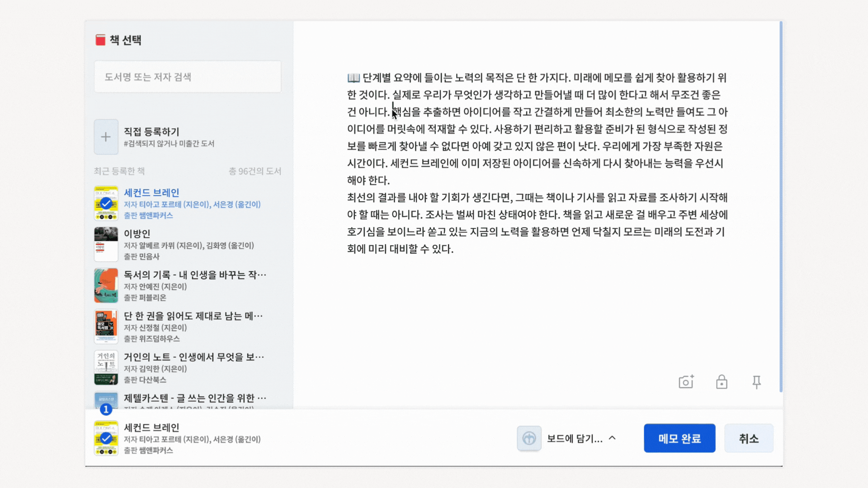Toggle the memo lock icon
Image resolution: width=868 pixels, height=488 pixels.
[x=722, y=382]
